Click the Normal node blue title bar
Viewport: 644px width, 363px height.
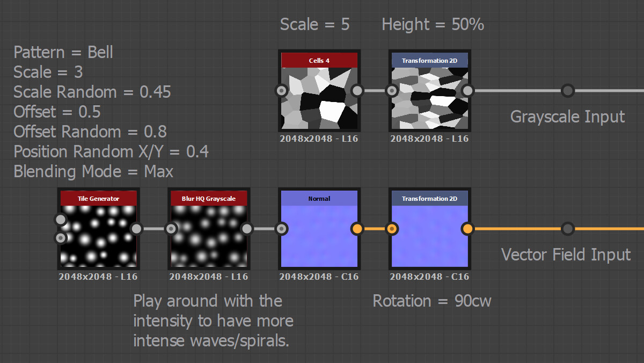click(319, 198)
